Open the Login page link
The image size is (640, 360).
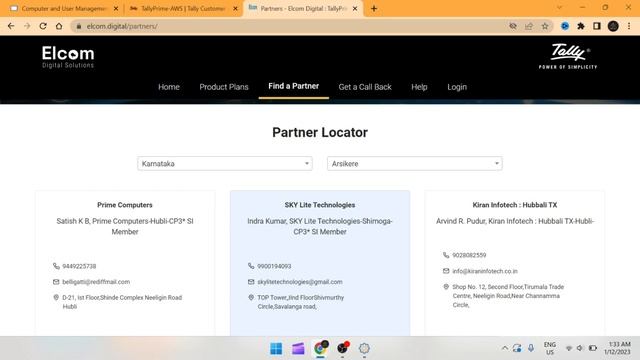(x=457, y=87)
